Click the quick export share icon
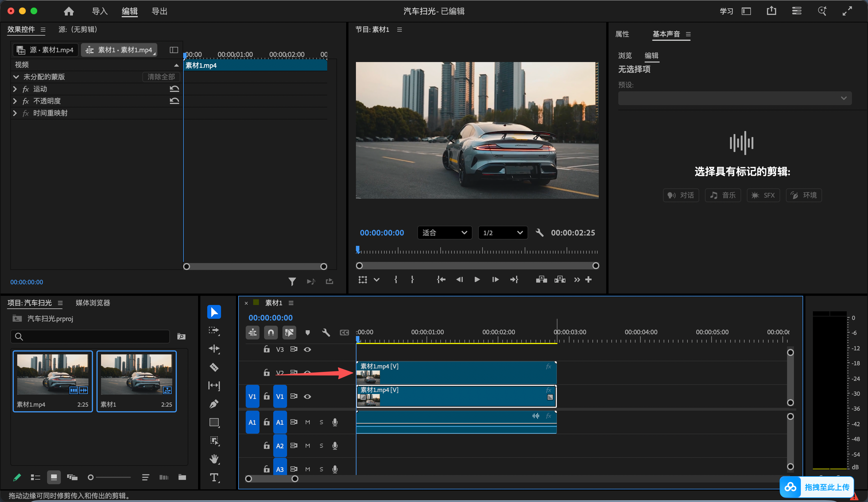The width and height of the screenshot is (868, 502). pyautogui.click(x=772, y=11)
